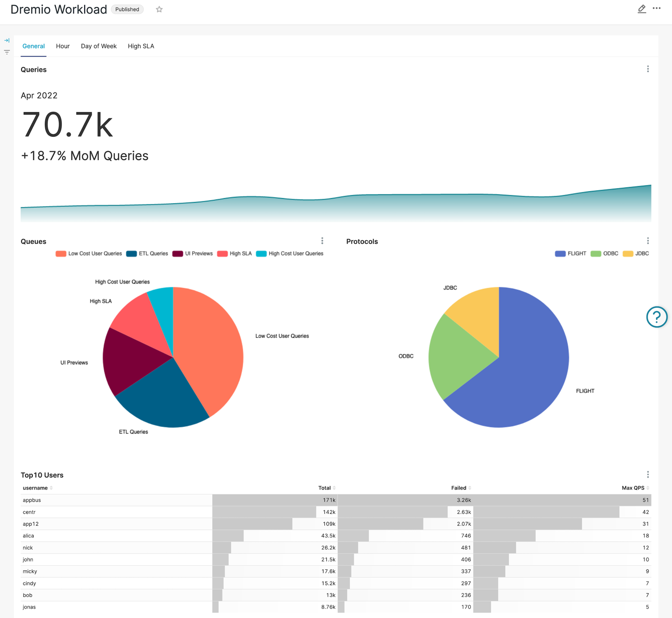Click the +18.7% MoM Queries subheader
This screenshot has width=672, height=618.
click(x=85, y=156)
